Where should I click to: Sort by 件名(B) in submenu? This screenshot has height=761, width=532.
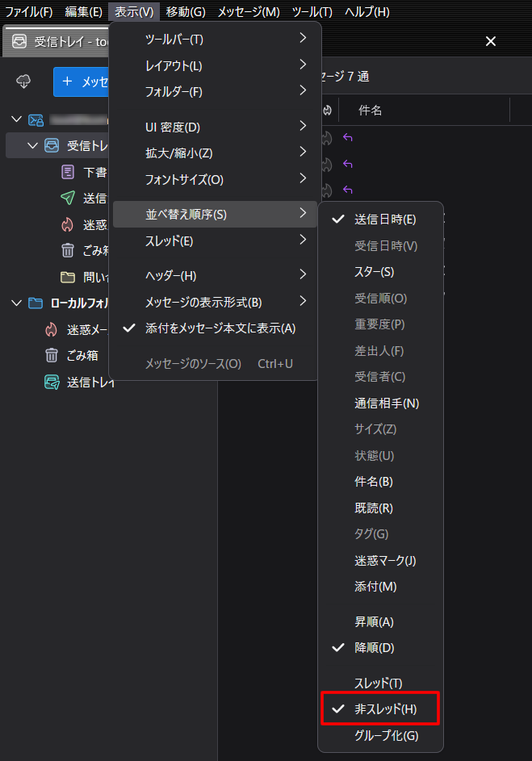pyautogui.click(x=374, y=482)
